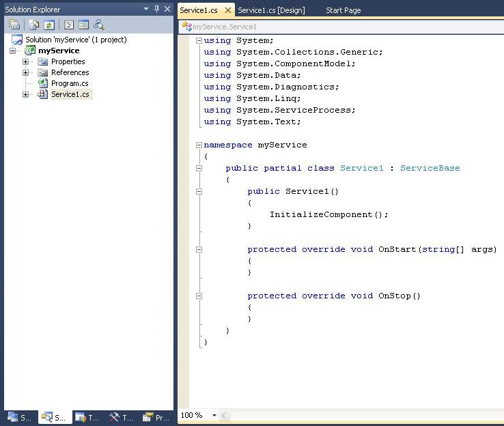This screenshot has width=504, height=426.
Task: Click the Solution 'myService' icon
Action: [16, 40]
